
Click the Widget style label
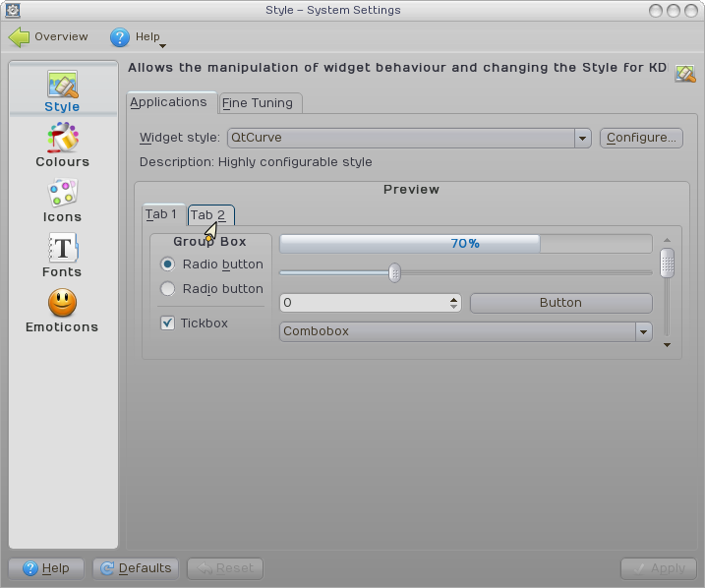click(x=180, y=138)
